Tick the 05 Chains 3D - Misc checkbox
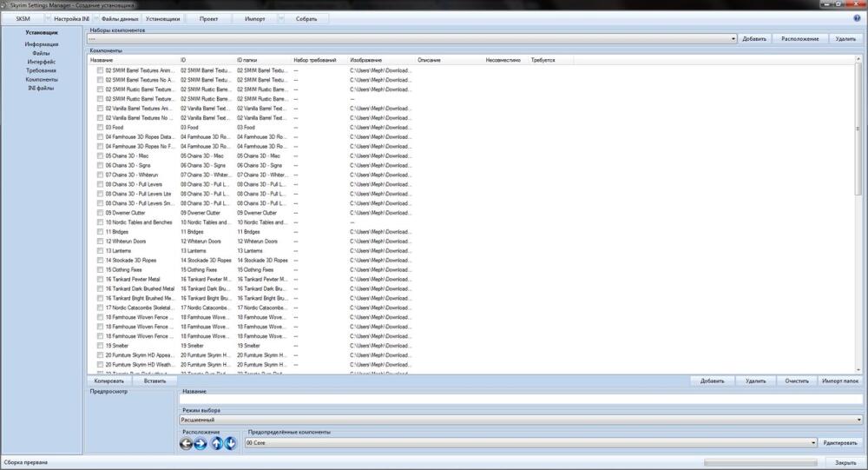This screenshot has height=470, width=868. click(x=100, y=156)
